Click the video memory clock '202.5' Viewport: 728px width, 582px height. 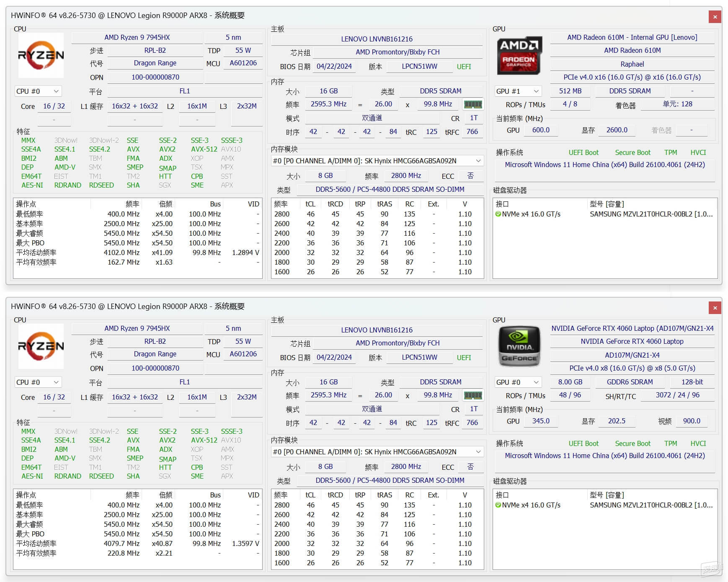coord(617,421)
